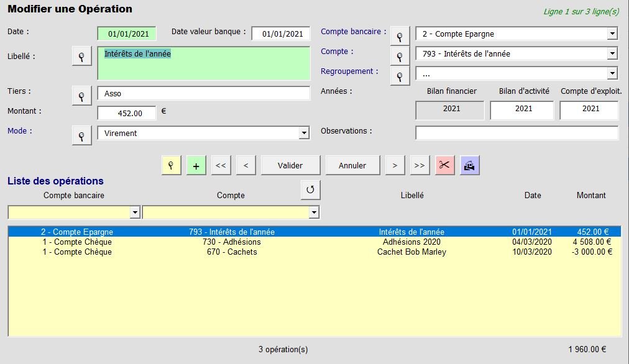Click the circular arrow reset filters button
Image resolution: width=629 pixels, height=364 pixels.
click(310, 189)
